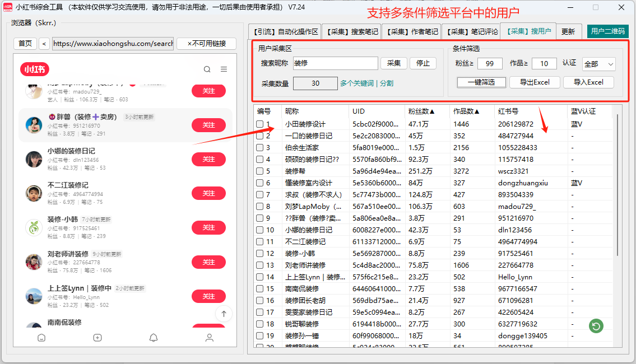636x364 pixels.
Task: Check the checkbox for row 1 小田装修设计
Action: (259, 124)
